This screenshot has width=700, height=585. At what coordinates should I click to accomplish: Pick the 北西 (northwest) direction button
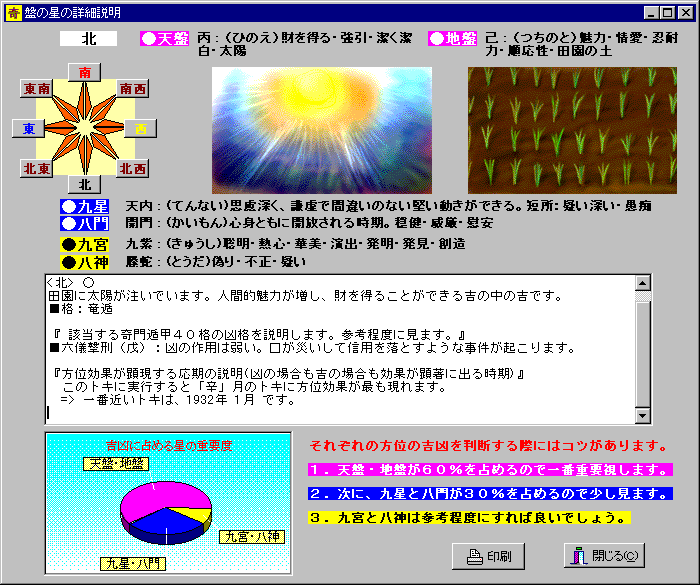(132, 168)
